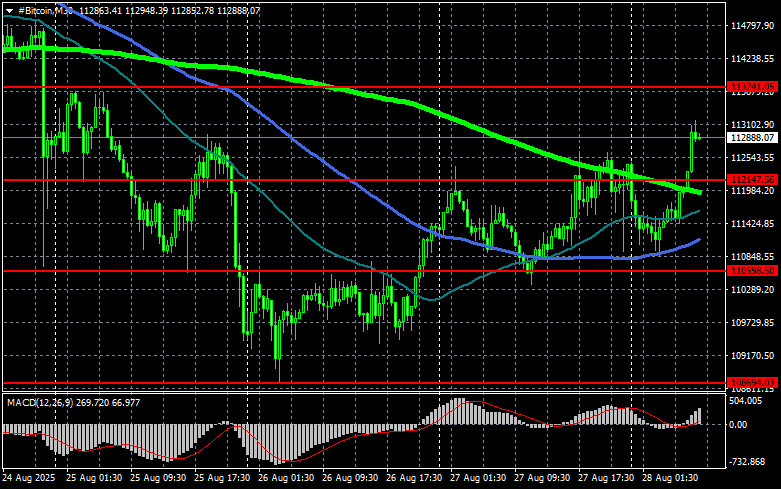This screenshot has height=489, width=781.
Task: Click the 25 Aug 17:30 time label
Action: coord(222,478)
